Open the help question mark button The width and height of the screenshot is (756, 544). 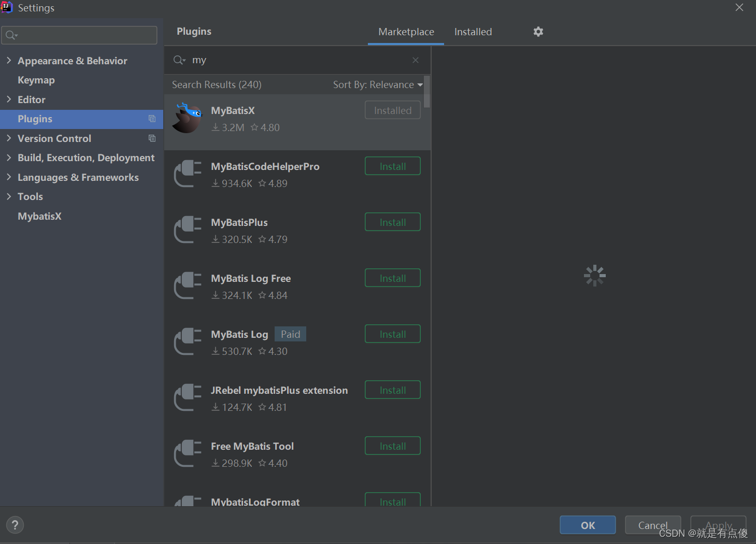15,525
